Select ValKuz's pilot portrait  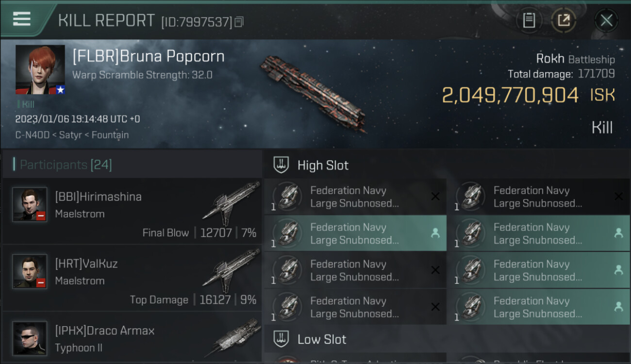(30, 271)
